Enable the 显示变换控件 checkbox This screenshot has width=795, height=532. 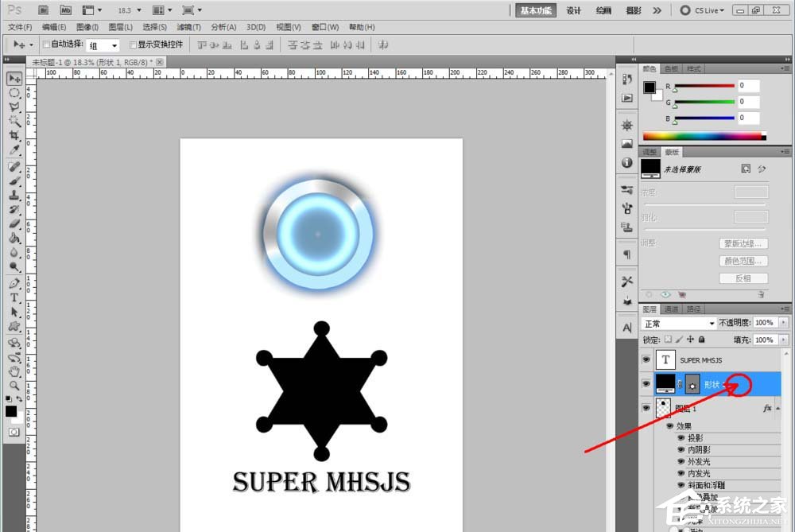(133, 45)
